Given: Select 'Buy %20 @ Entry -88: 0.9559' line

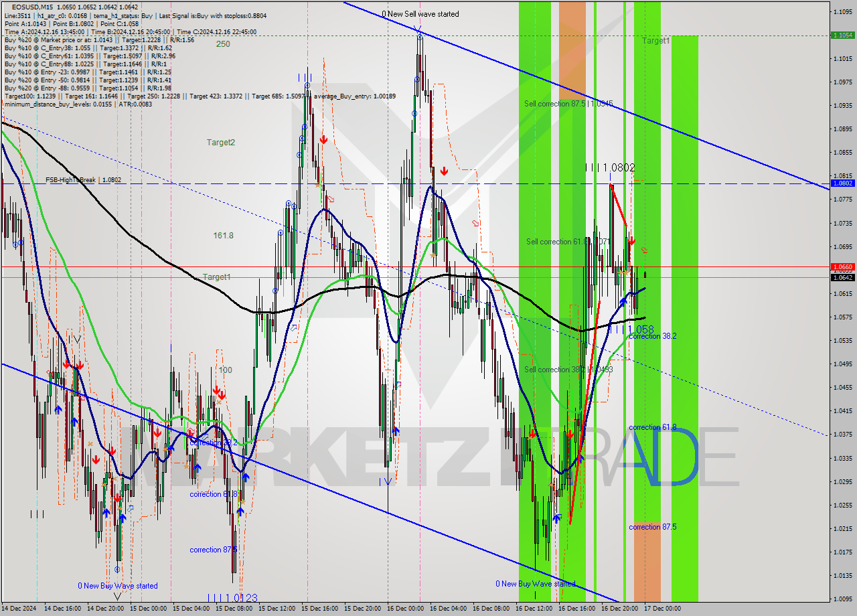Looking at the screenshot, I should [88, 88].
